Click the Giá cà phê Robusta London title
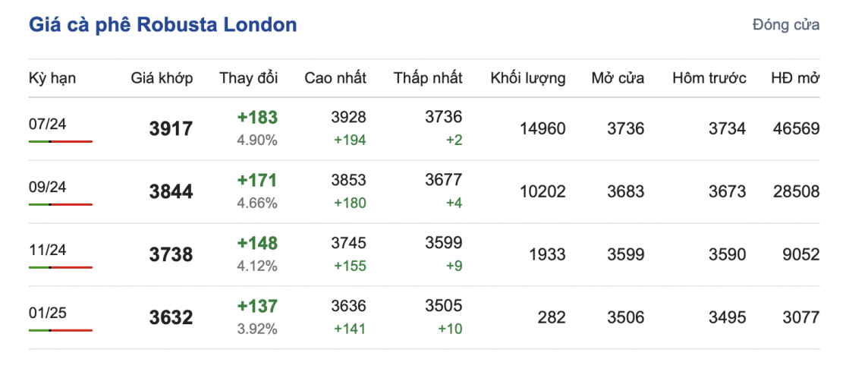Screen dimensions: 868x372 click(162, 25)
